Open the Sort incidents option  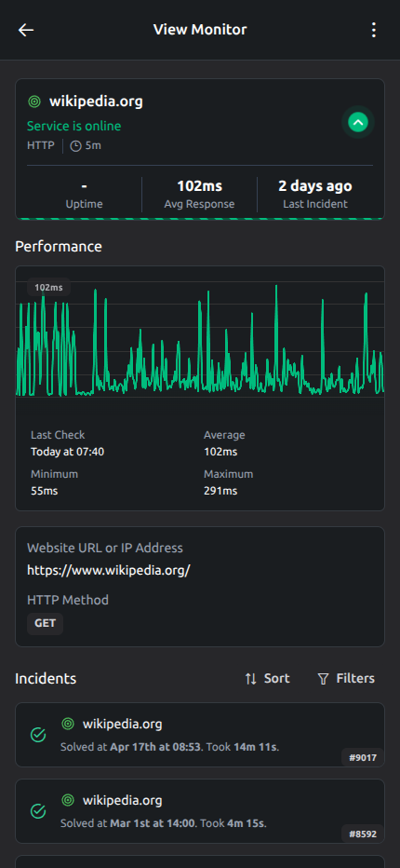(267, 679)
